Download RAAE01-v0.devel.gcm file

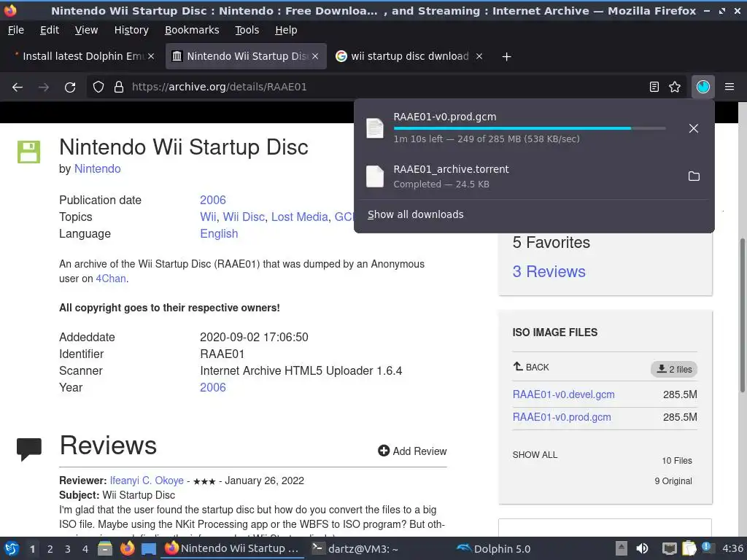tap(564, 394)
